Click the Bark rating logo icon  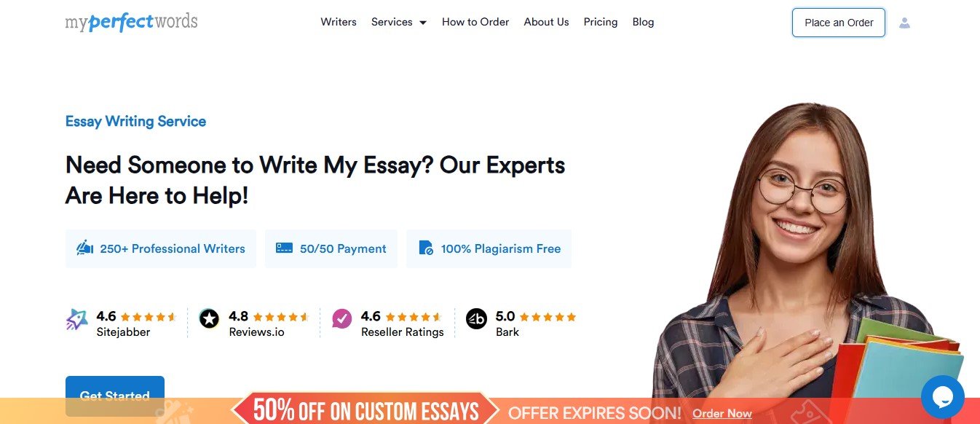tap(476, 318)
